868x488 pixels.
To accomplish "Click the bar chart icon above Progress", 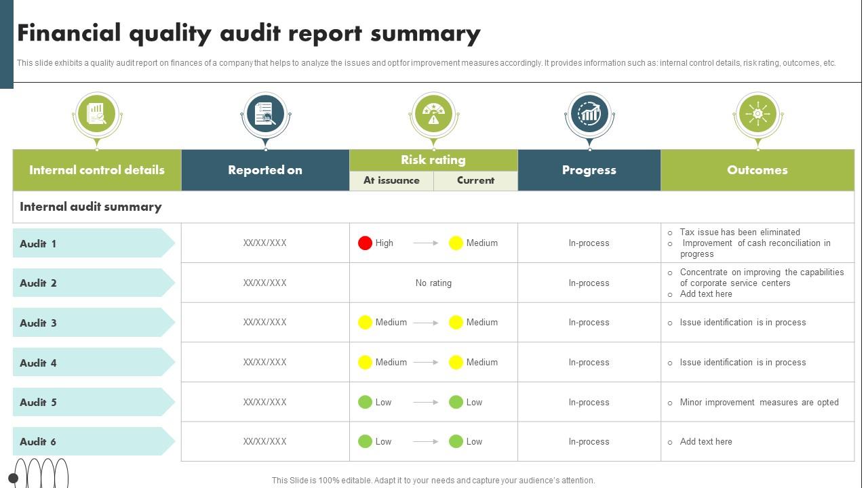I will click(589, 114).
